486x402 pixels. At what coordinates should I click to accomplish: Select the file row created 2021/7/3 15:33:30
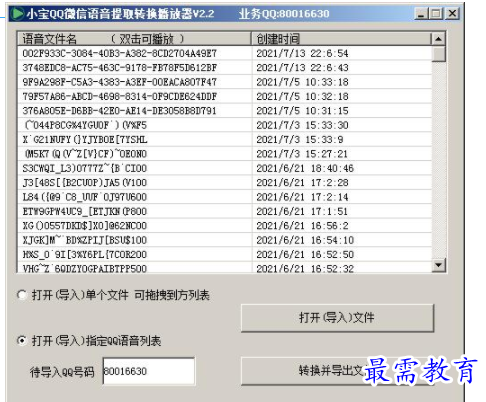coord(225,125)
